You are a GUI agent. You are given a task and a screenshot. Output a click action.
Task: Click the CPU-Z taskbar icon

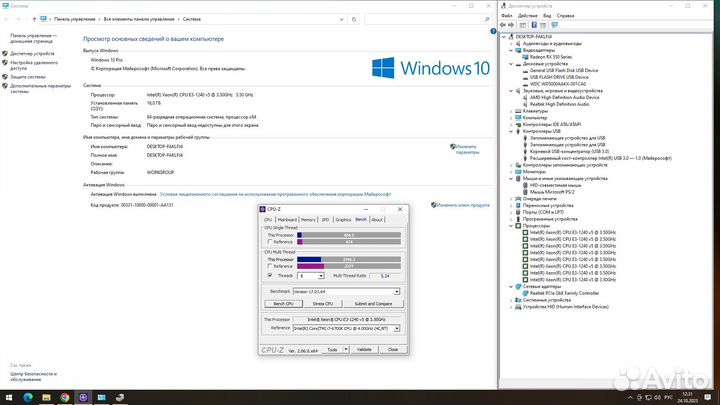tap(83, 397)
